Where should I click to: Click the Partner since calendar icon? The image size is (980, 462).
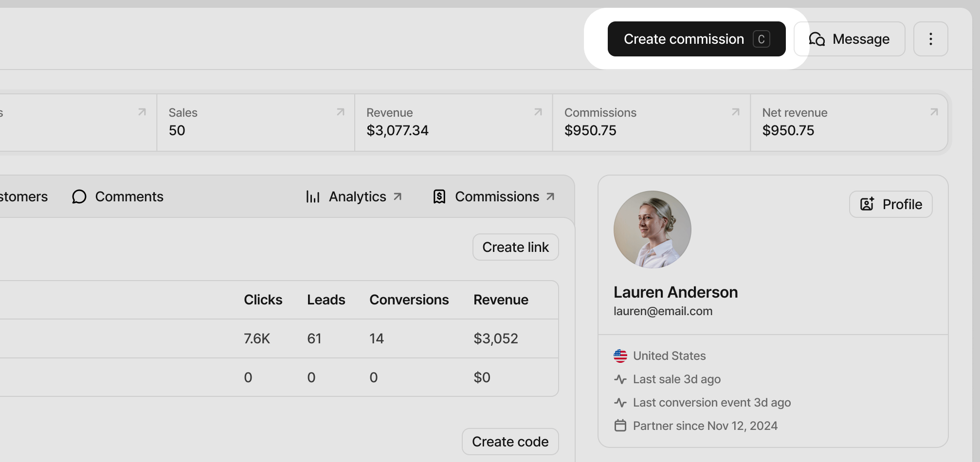click(620, 426)
